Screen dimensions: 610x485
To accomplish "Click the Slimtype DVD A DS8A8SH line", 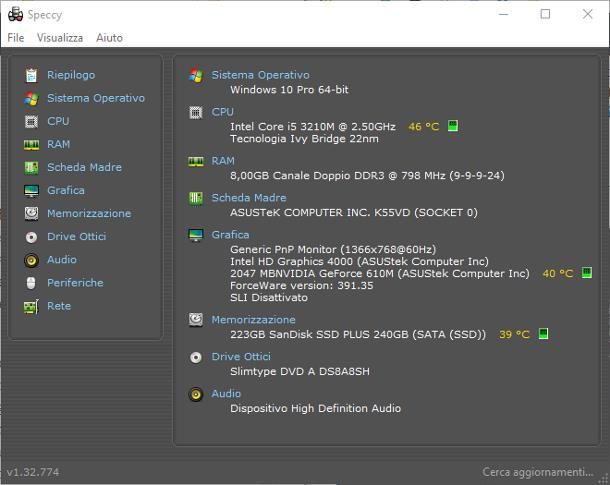I will click(300, 371).
